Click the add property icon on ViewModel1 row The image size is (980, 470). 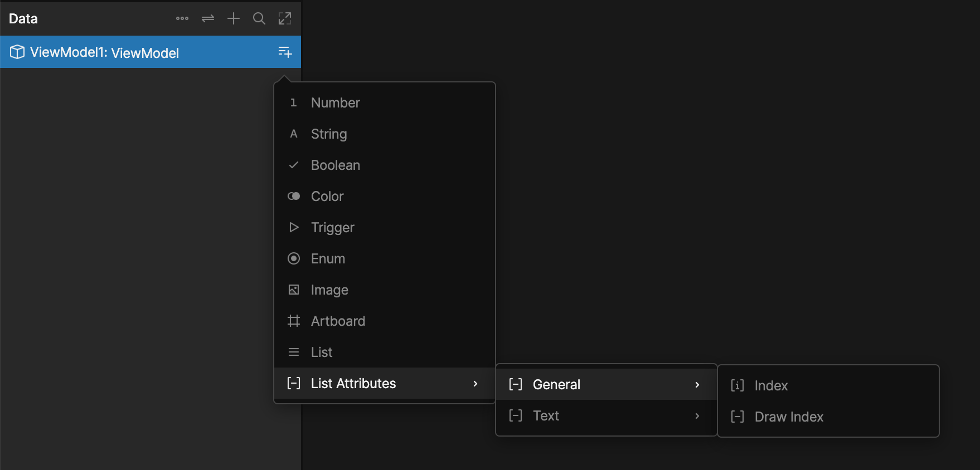285,52
